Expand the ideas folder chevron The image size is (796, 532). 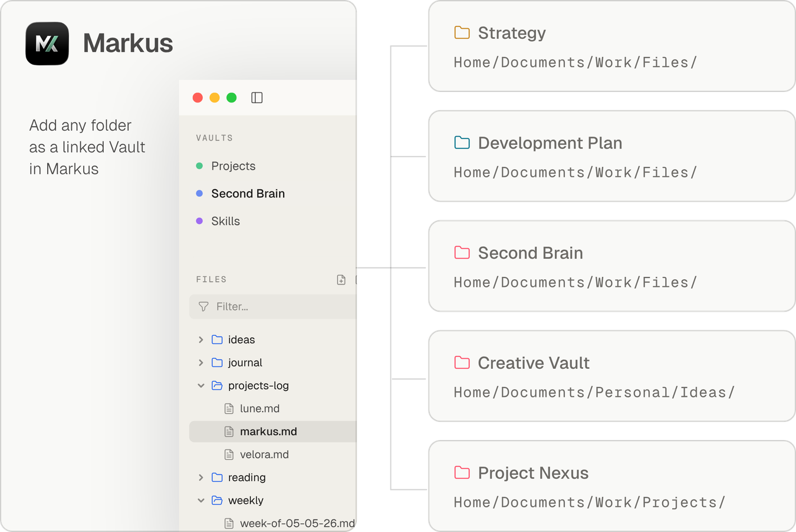click(x=201, y=339)
